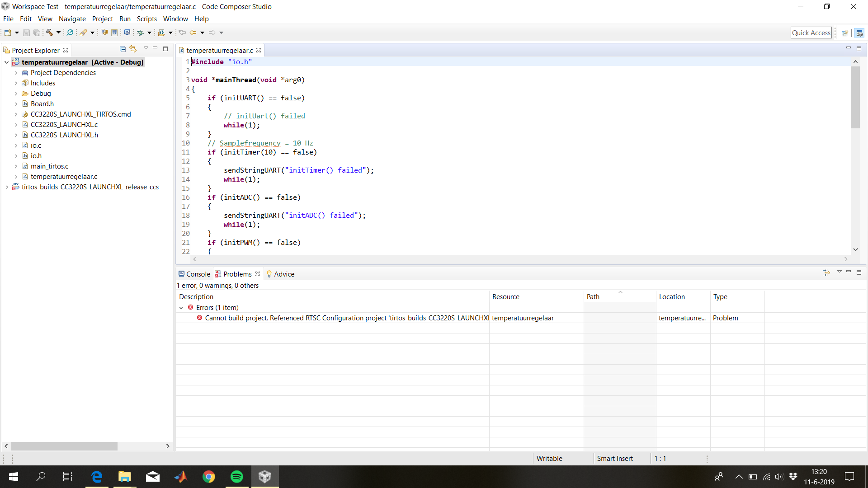Open the Dropbox tray icon

pos(793,476)
